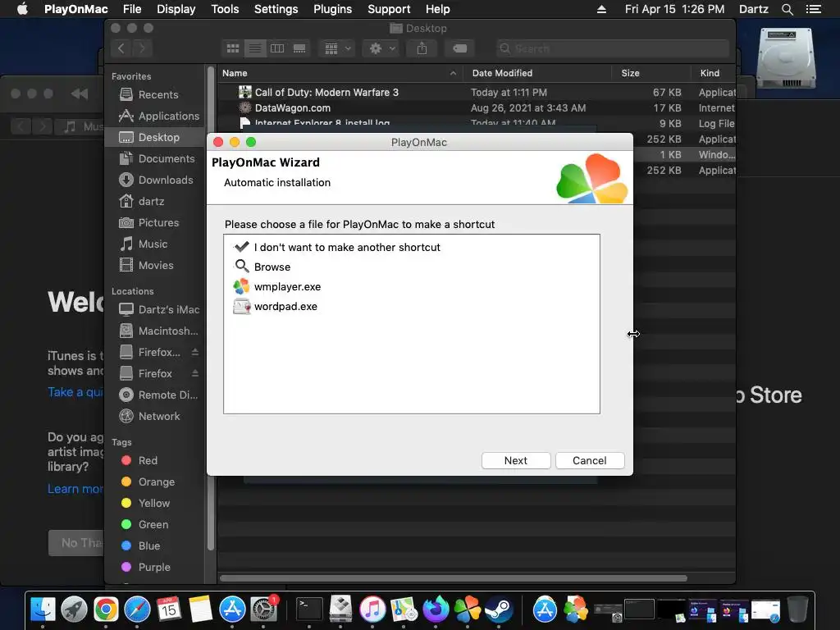Select Call of Duty: Modern Warfare 3 file
The height and width of the screenshot is (630, 840).
(x=477, y=92)
